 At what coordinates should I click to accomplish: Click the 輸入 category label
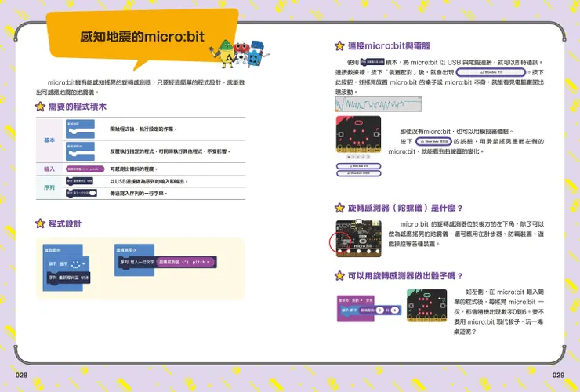(x=49, y=169)
